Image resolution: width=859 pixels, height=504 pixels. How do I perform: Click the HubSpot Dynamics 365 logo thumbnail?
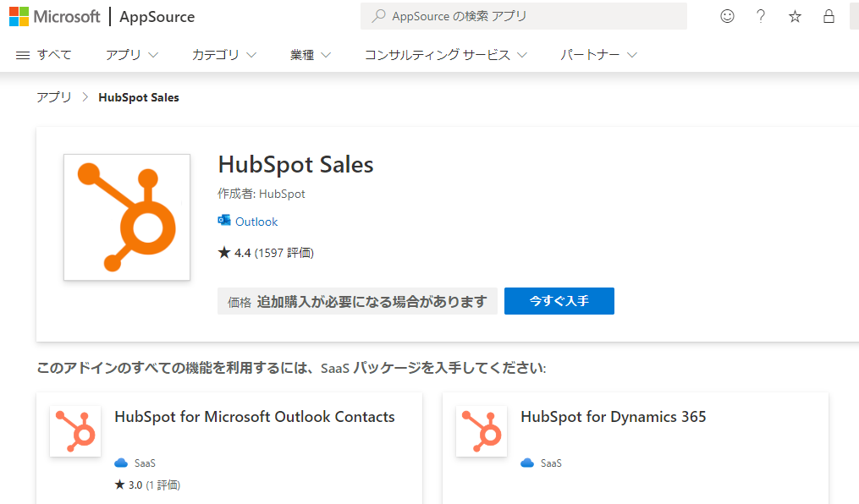[x=482, y=431]
